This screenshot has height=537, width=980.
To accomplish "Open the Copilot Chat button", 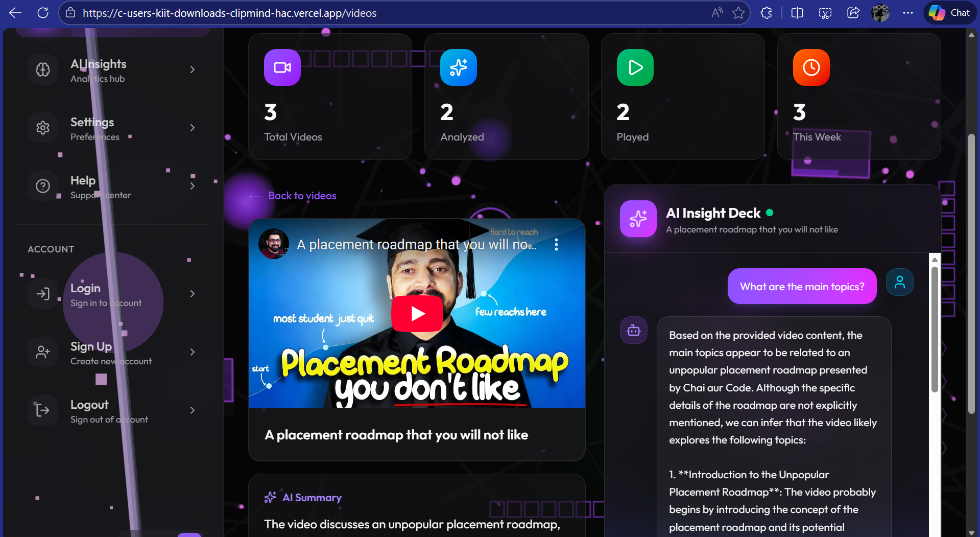I will pos(950,13).
